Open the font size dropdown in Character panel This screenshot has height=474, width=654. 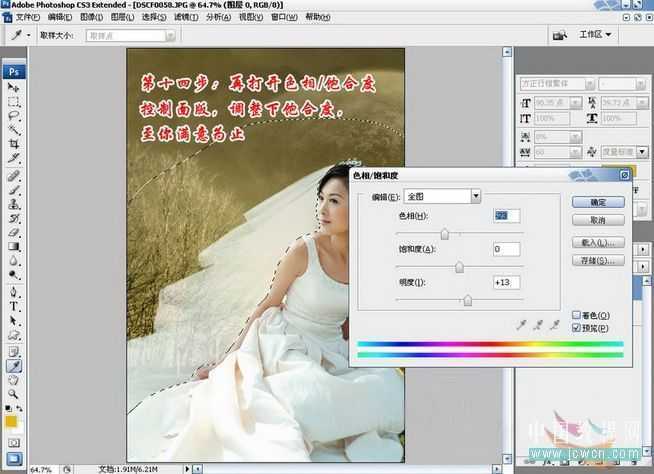[558, 102]
